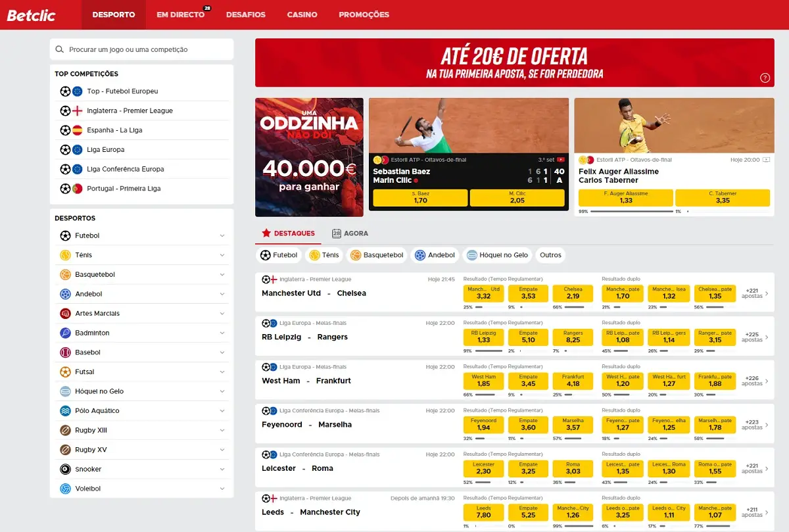Click the Portugal flag icon beside Primeira Liga
The width and height of the screenshot is (789, 532).
[x=77, y=189]
